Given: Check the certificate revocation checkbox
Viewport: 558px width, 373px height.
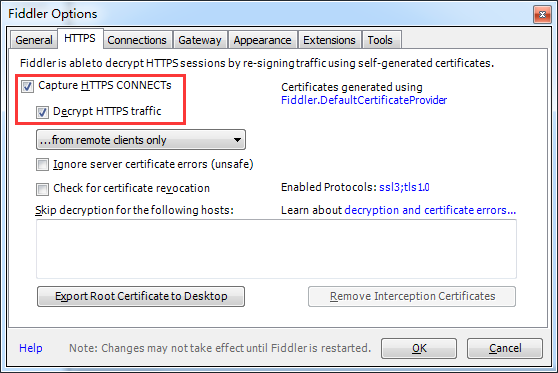Looking at the screenshot, I should point(42,189).
